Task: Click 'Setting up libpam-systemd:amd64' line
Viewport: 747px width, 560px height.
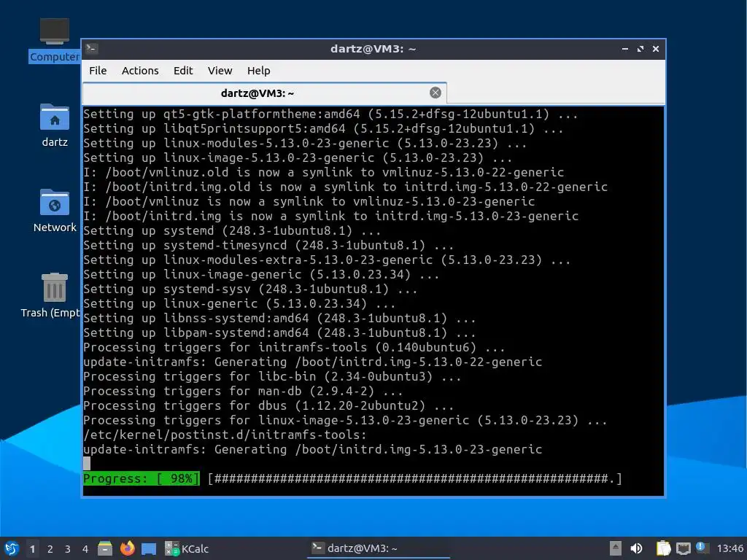Action: point(279,332)
